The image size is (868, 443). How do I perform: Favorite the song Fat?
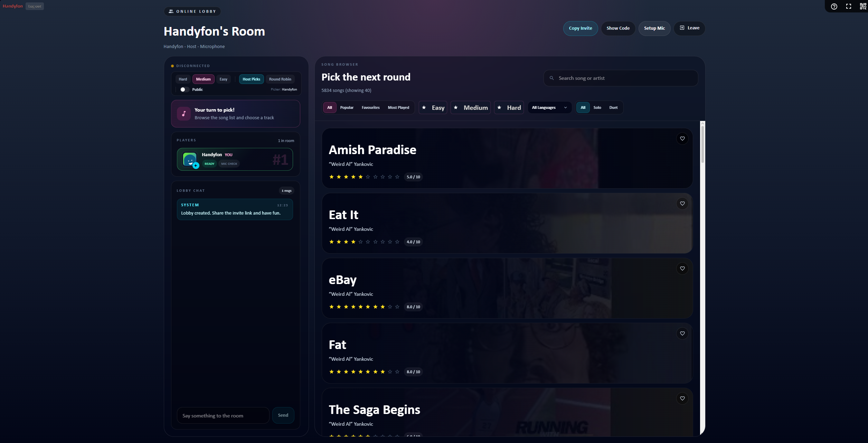click(x=682, y=333)
